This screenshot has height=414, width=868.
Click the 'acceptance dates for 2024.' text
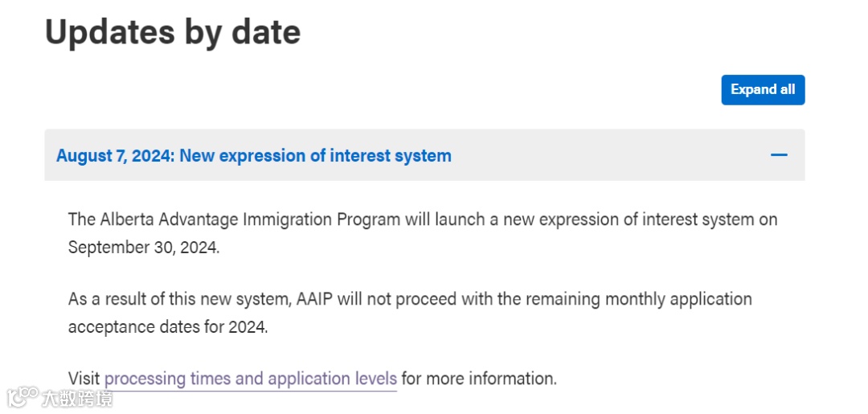click(x=168, y=327)
